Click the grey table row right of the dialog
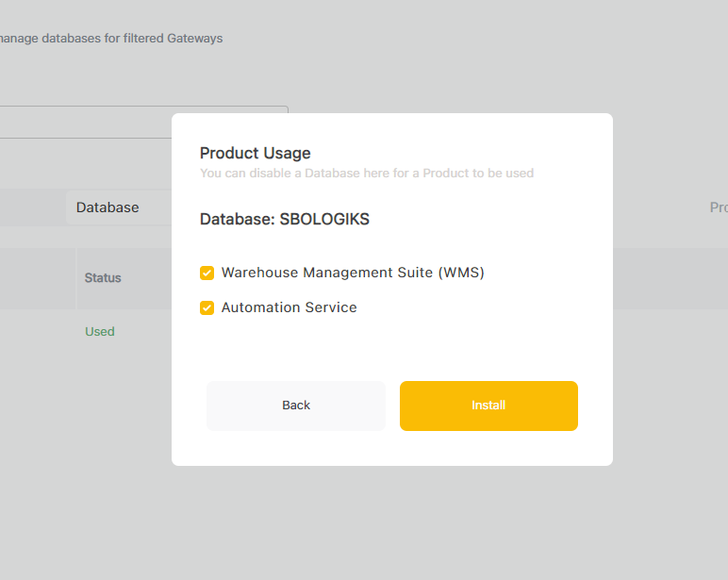 coord(670,278)
